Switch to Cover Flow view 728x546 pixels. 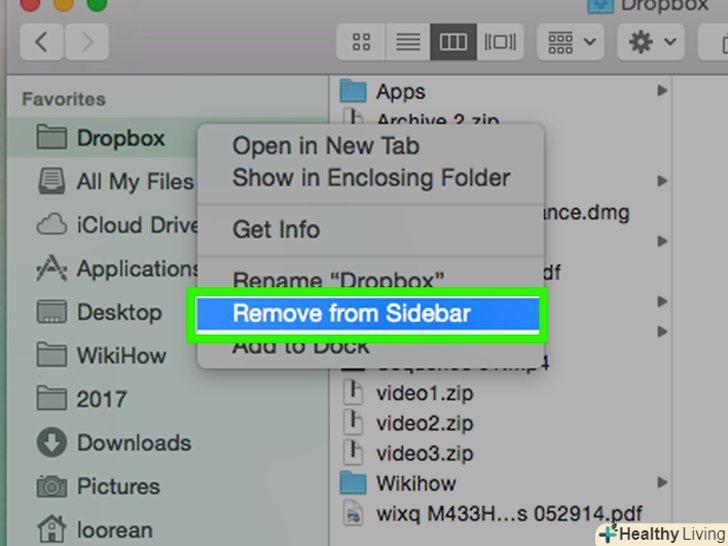[x=500, y=42]
